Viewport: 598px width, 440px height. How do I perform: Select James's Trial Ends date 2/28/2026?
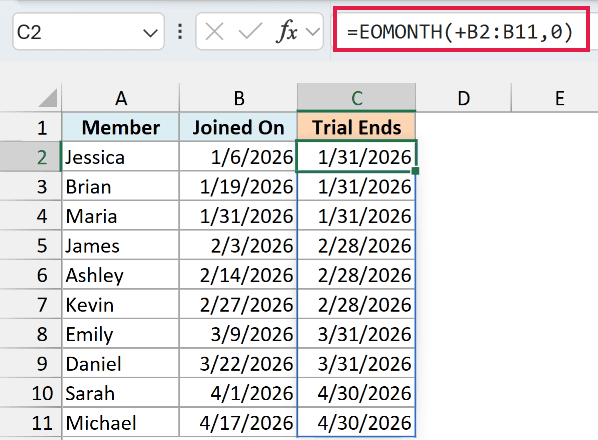(x=357, y=245)
